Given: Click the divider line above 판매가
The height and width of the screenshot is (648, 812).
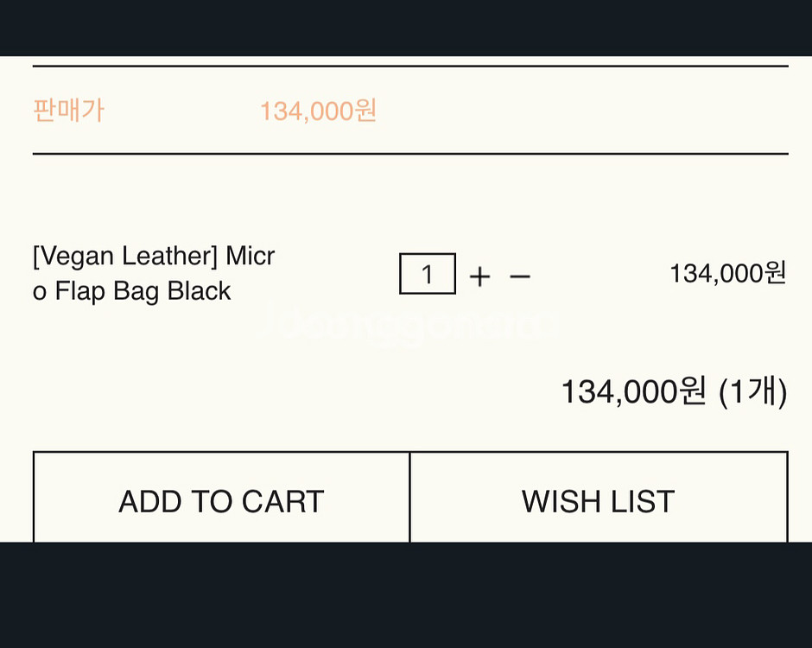Looking at the screenshot, I should tap(410, 67).
